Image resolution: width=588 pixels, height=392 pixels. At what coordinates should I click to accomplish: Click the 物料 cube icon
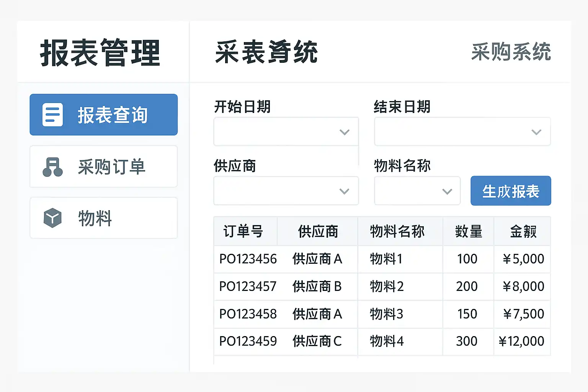tap(52, 218)
